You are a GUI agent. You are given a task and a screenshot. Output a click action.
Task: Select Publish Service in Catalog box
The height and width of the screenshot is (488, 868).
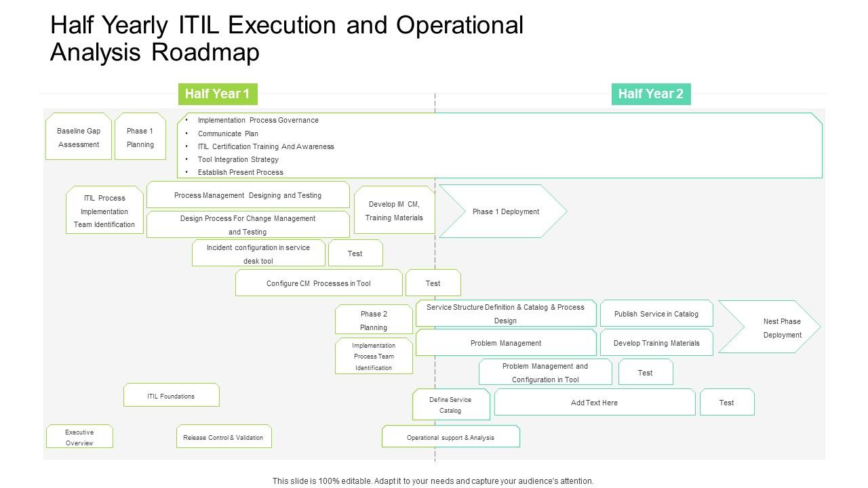tap(656, 314)
